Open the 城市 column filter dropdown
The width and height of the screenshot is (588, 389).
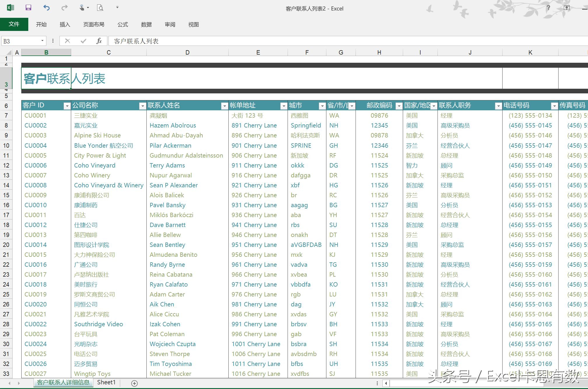point(322,106)
